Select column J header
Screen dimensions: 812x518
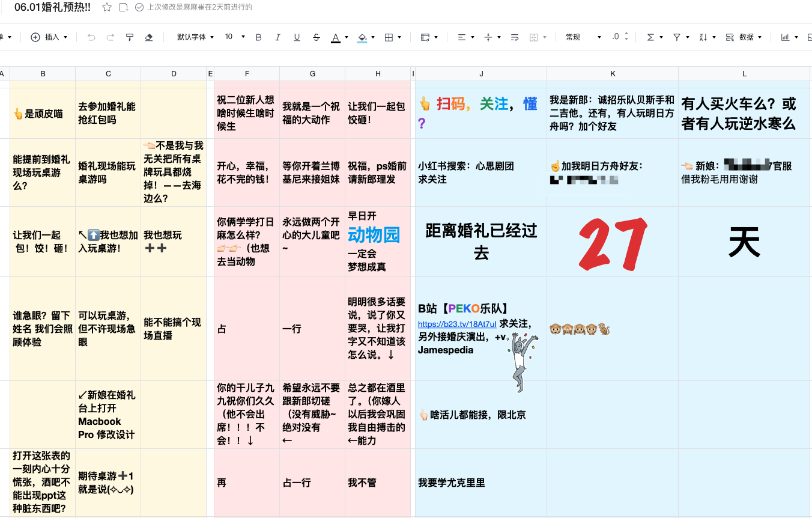tap(480, 74)
